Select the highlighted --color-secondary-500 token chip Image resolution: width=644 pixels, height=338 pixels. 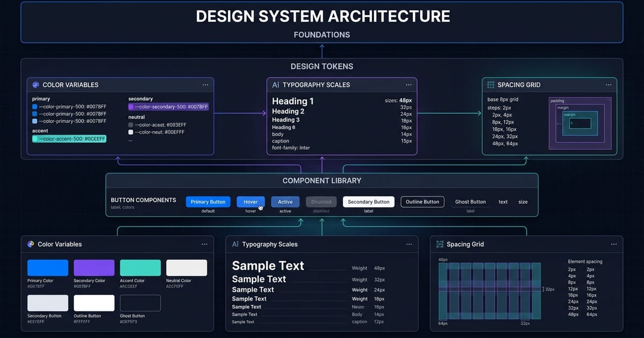168,107
